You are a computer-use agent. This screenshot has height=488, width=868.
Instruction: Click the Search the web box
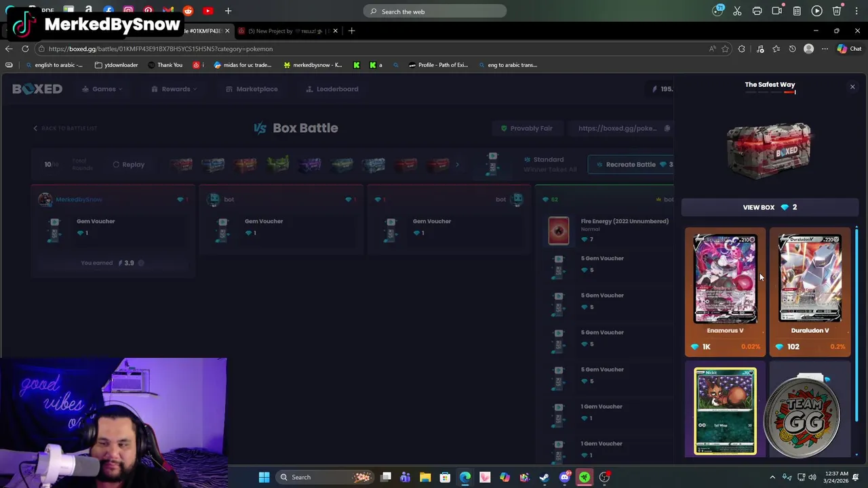(435, 12)
